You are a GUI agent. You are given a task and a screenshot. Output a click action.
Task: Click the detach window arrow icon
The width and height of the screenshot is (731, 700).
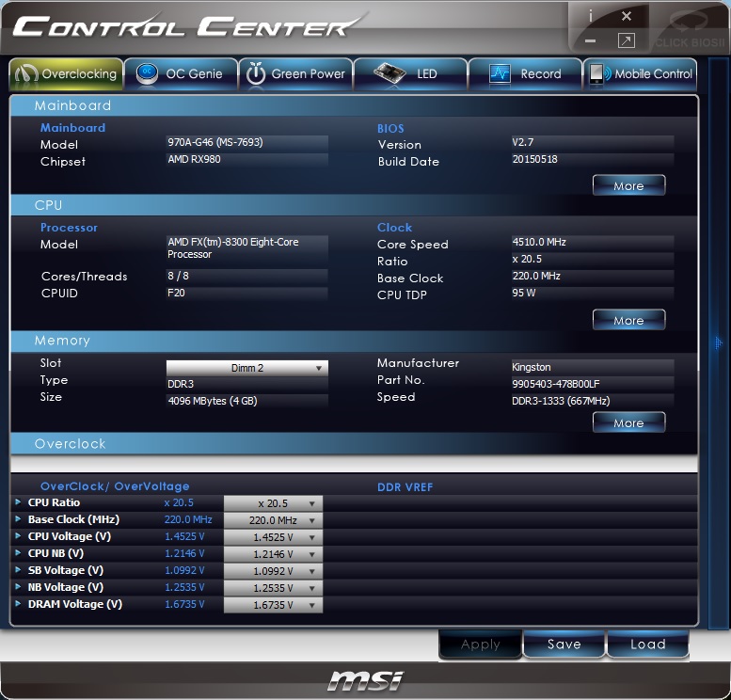(627, 40)
